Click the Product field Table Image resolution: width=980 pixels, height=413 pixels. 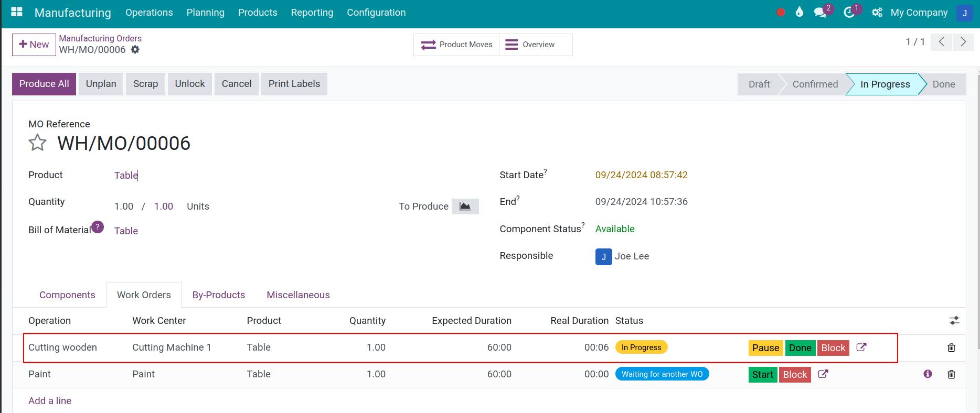click(x=126, y=175)
